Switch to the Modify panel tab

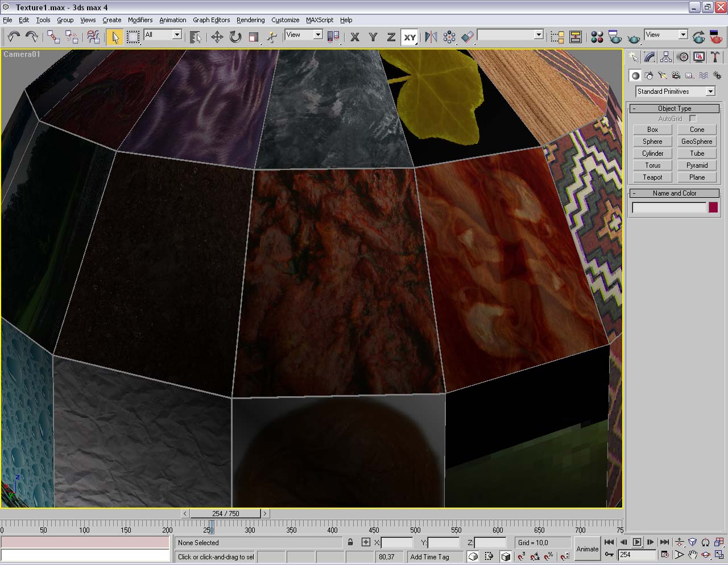(x=650, y=57)
